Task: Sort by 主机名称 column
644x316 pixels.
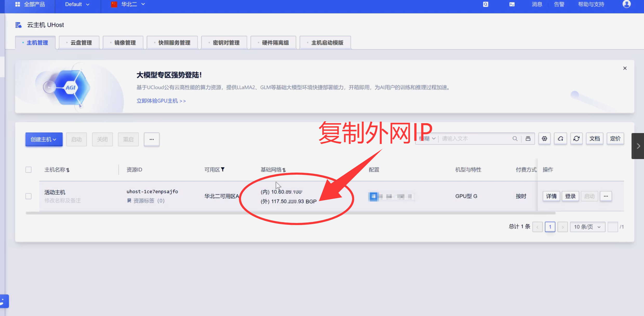Action: pyautogui.click(x=68, y=170)
